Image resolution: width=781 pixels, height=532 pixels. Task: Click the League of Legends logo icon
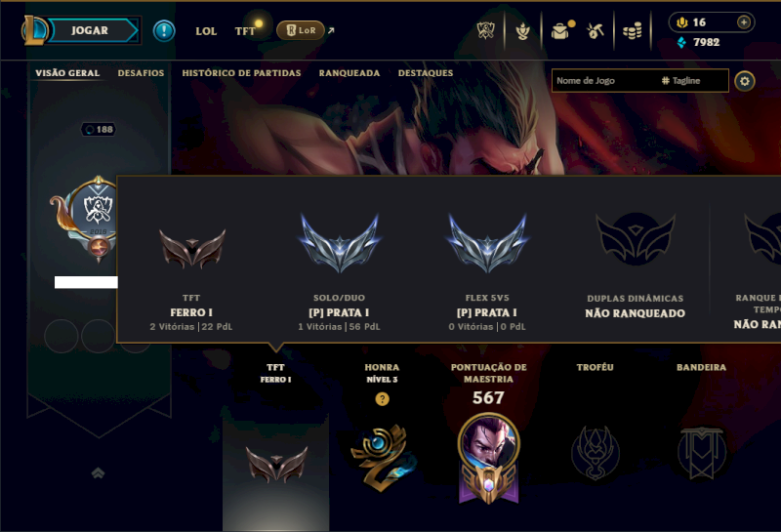coord(35,30)
